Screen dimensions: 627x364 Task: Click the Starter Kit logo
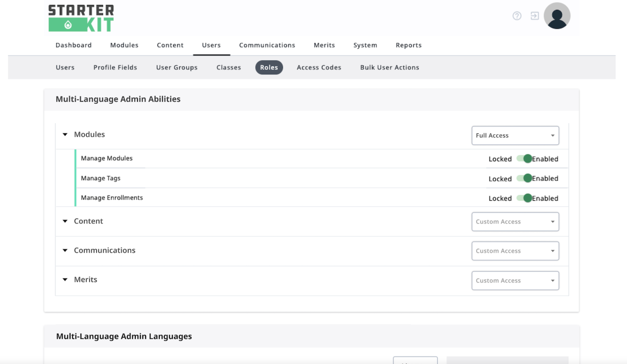[81, 18]
